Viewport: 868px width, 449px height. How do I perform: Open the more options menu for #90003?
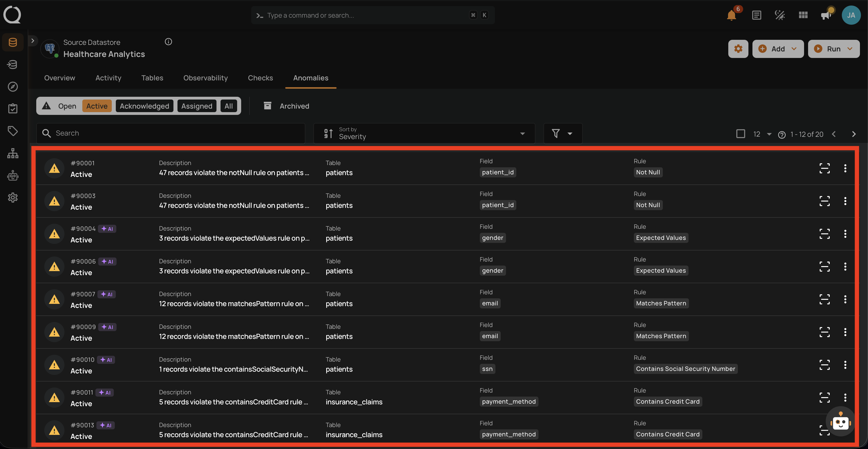[845, 201]
